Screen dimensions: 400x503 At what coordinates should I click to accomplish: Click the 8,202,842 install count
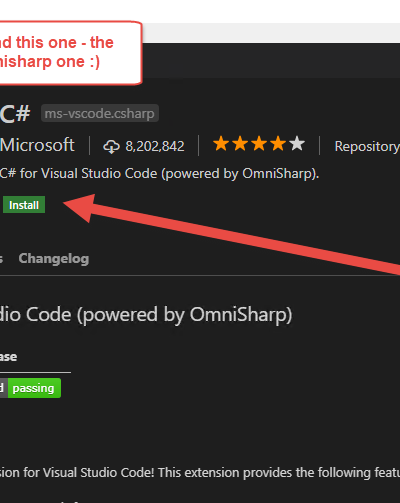155,146
